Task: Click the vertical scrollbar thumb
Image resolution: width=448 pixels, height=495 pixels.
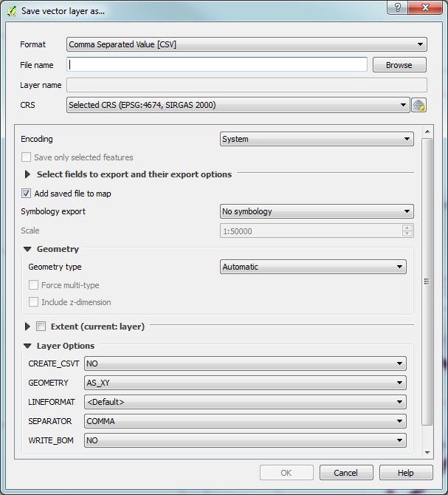Action: pyautogui.click(x=427, y=281)
